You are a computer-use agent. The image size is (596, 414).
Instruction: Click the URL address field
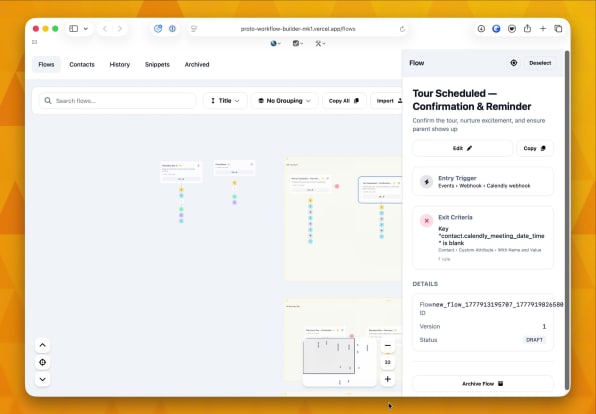pyautogui.click(x=298, y=29)
